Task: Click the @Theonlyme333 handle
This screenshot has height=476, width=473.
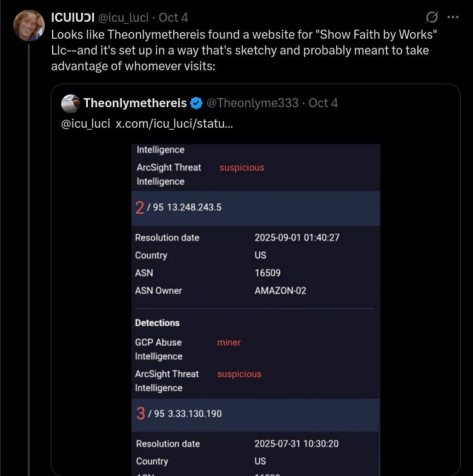Action: click(x=253, y=103)
